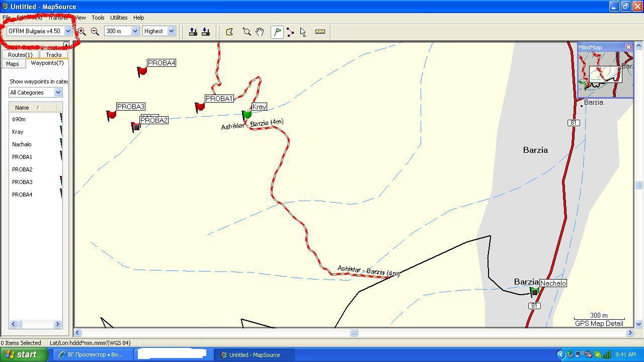Select the Hand pan tool

click(260, 32)
